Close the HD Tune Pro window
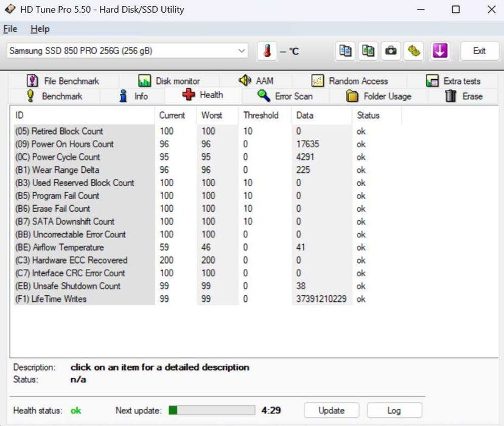 click(491, 9)
